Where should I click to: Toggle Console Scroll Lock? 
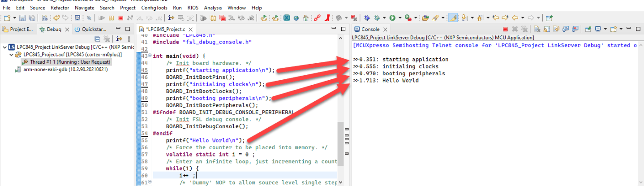tap(547, 29)
